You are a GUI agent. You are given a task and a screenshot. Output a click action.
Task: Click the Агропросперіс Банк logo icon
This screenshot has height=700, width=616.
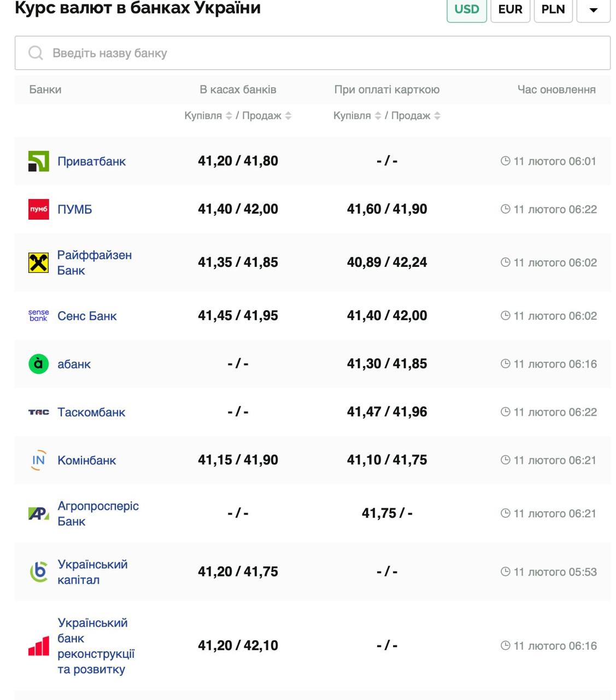[38, 514]
